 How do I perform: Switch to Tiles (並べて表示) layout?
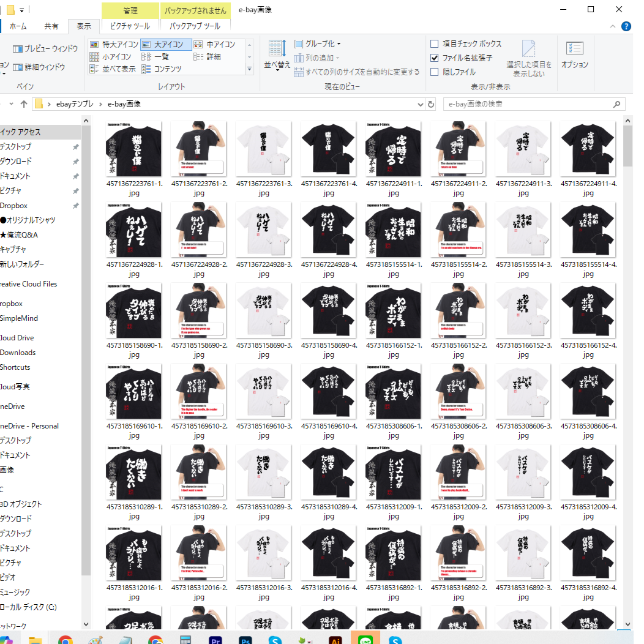point(113,69)
